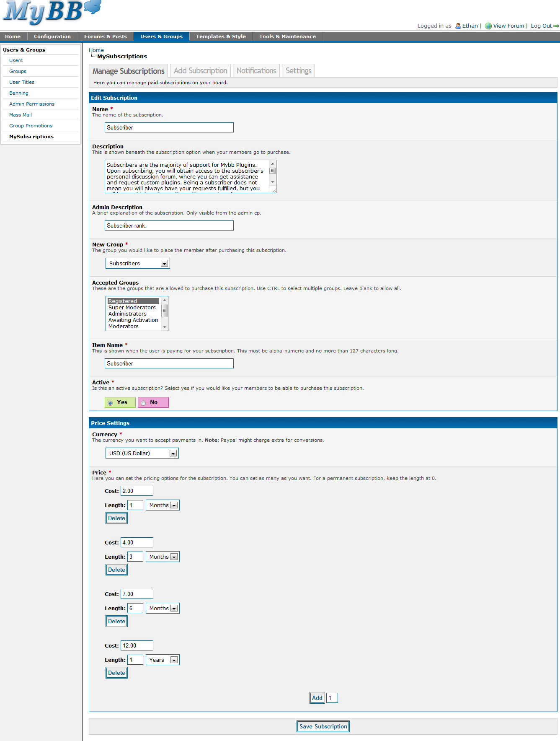Viewport: 560px width, 741px height.
Task: Go to Users in the sidebar
Action: [x=16, y=60]
